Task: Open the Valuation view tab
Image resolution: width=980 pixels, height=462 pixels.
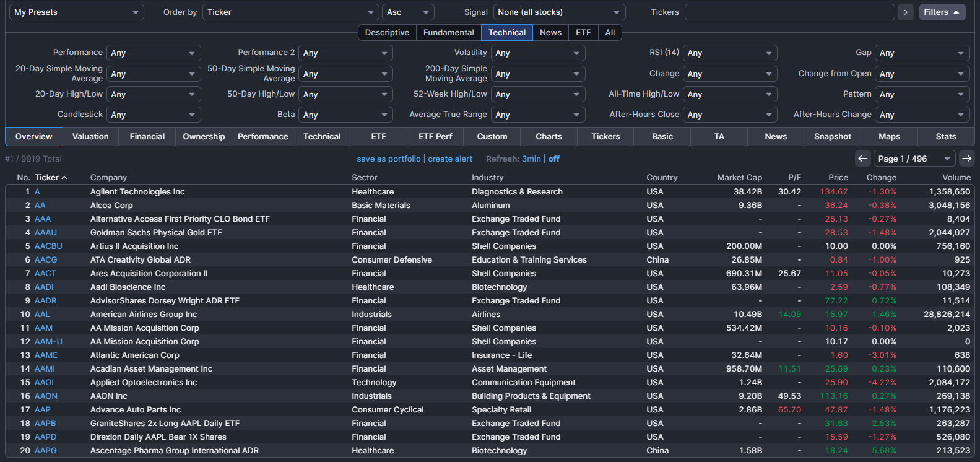Action: coord(90,136)
